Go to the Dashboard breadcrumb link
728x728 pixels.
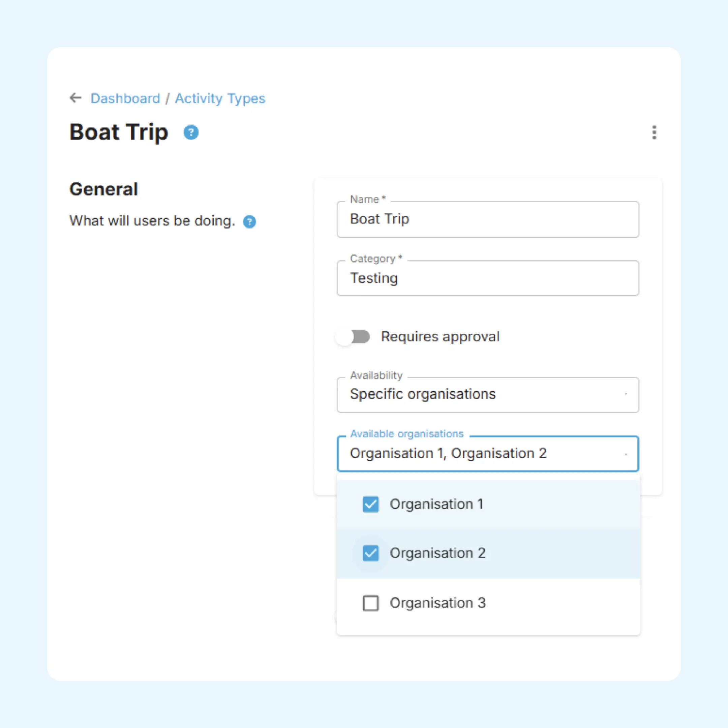click(x=125, y=98)
